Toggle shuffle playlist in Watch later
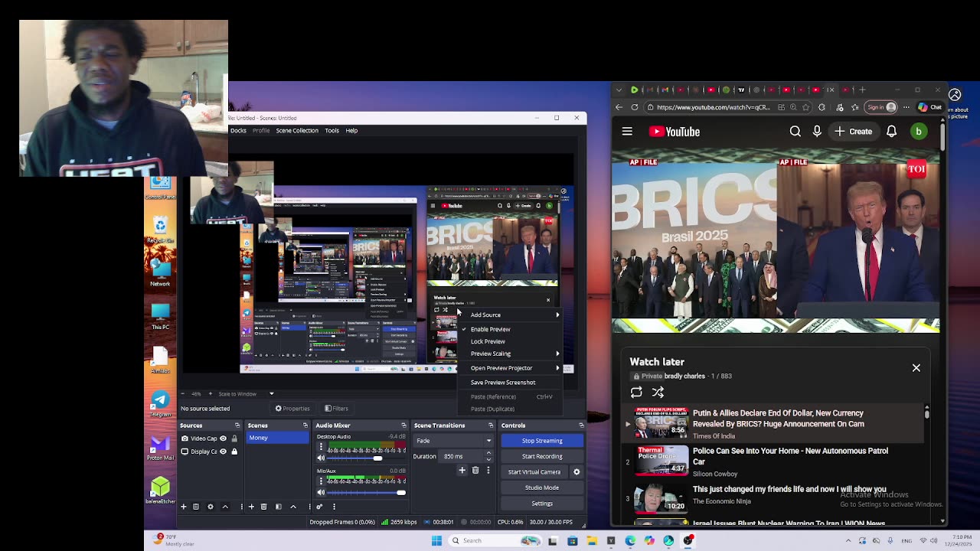 pyautogui.click(x=658, y=393)
